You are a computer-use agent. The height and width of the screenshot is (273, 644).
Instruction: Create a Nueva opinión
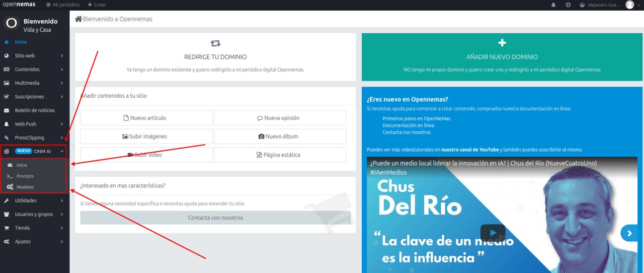[x=280, y=118]
